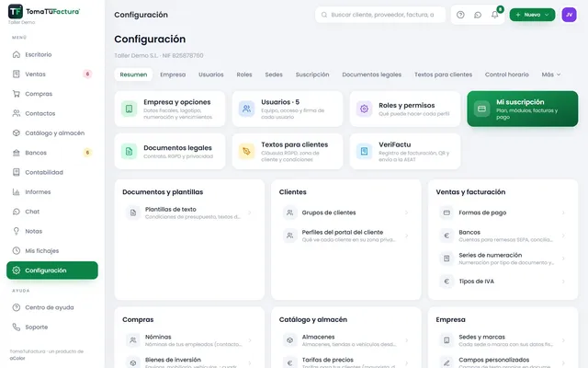The height and width of the screenshot is (368, 588).
Task: Click chevron on Bancos settings row
Action: click(563, 236)
